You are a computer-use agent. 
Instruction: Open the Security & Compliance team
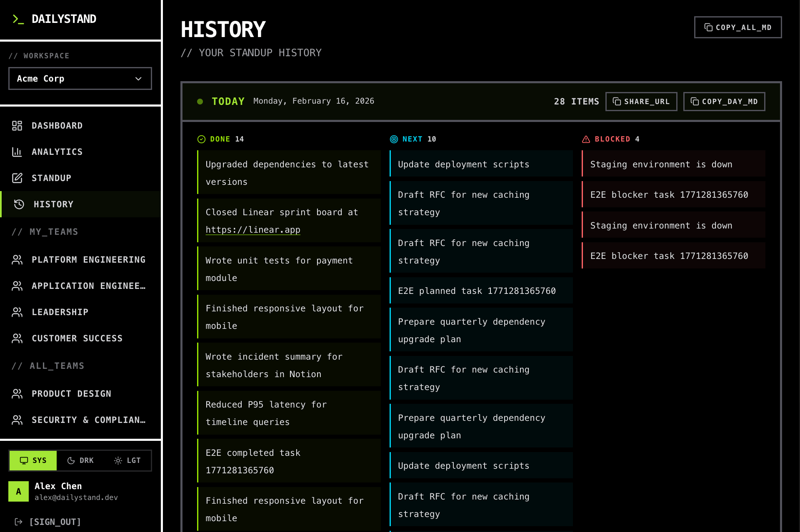coord(88,420)
